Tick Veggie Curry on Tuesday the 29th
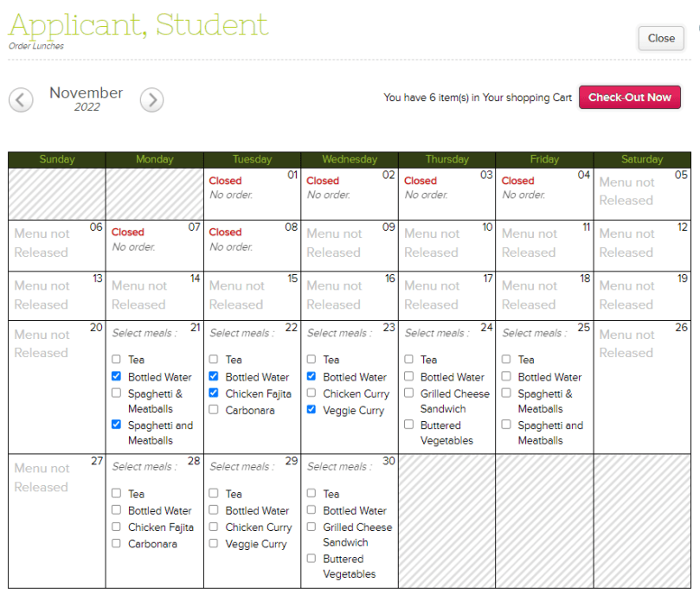Screen dimensions: 700x595 coord(214,543)
